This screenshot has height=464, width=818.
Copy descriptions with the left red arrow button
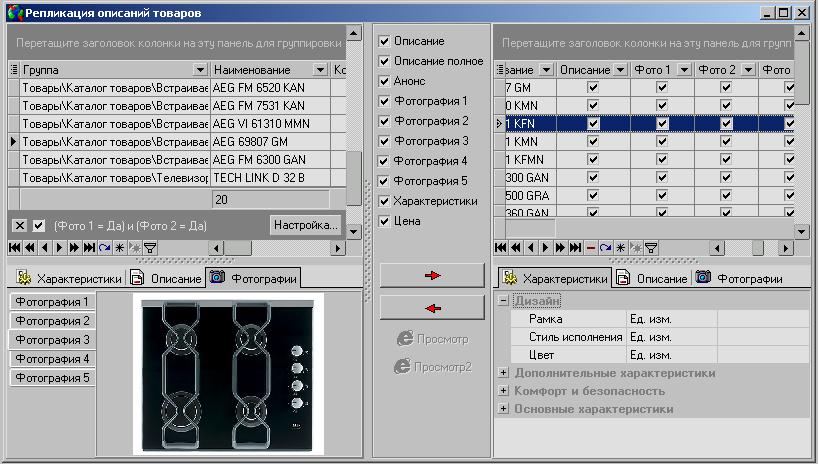pyautogui.click(x=432, y=308)
